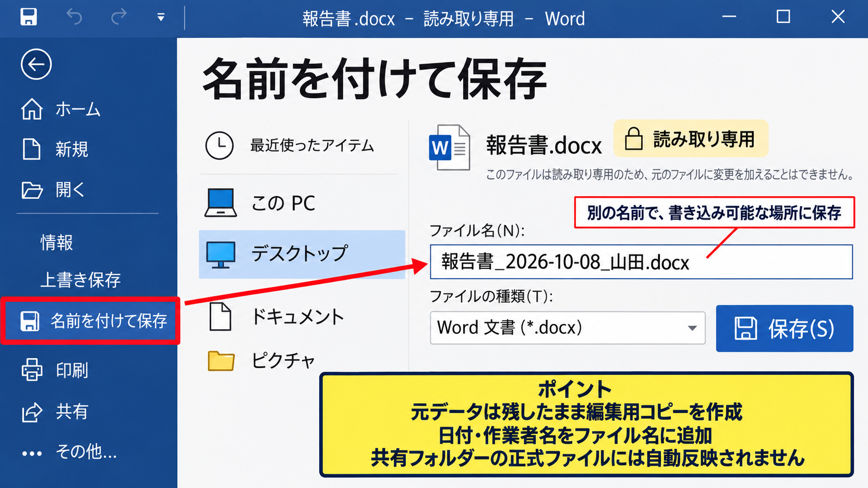Open the 新規 (New) menu entry

tap(56, 150)
